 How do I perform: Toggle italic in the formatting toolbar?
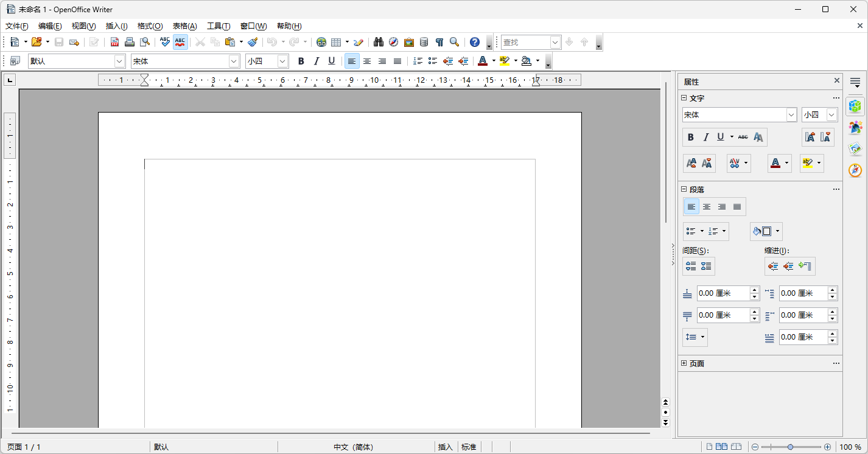(x=316, y=61)
